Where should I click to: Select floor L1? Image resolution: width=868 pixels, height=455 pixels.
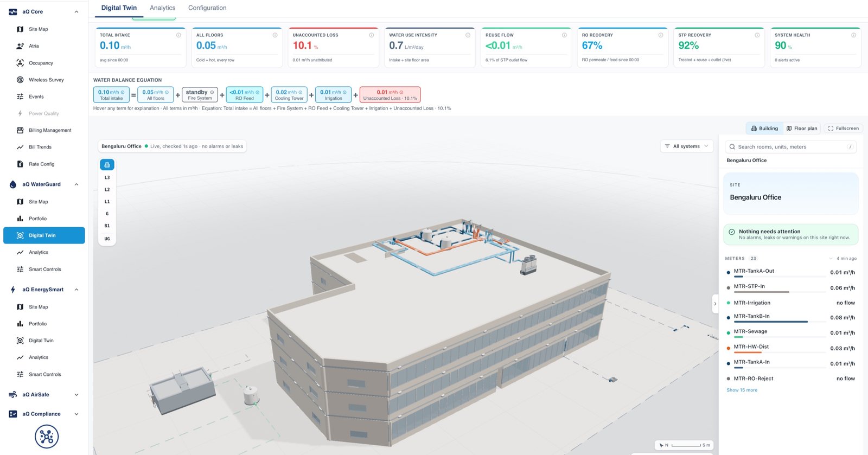pos(107,202)
